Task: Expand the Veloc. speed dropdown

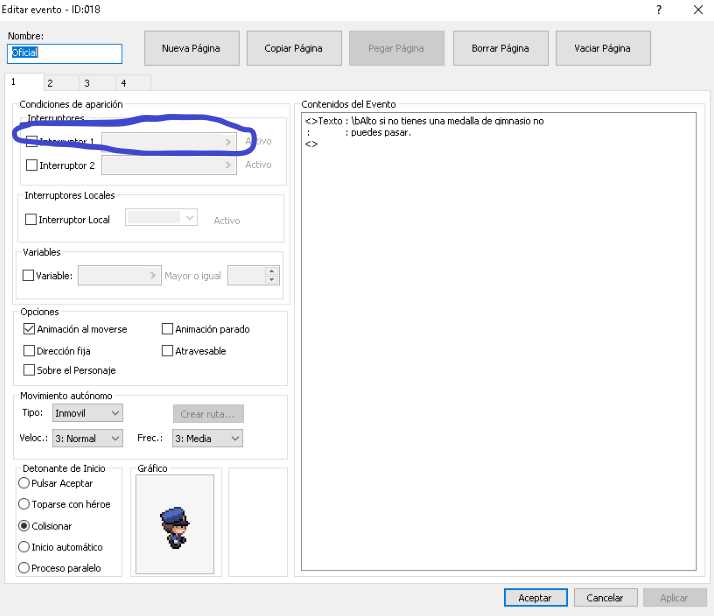Action: [87, 438]
